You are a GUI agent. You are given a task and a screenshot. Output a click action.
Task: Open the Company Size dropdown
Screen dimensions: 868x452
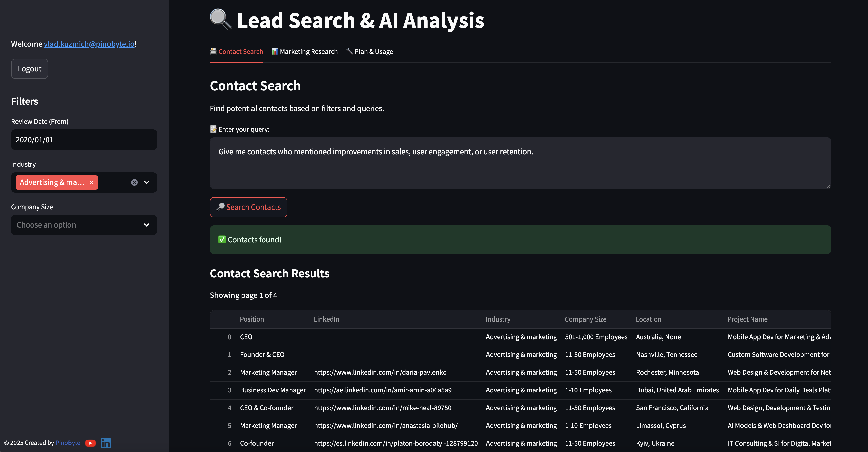coord(84,225)
